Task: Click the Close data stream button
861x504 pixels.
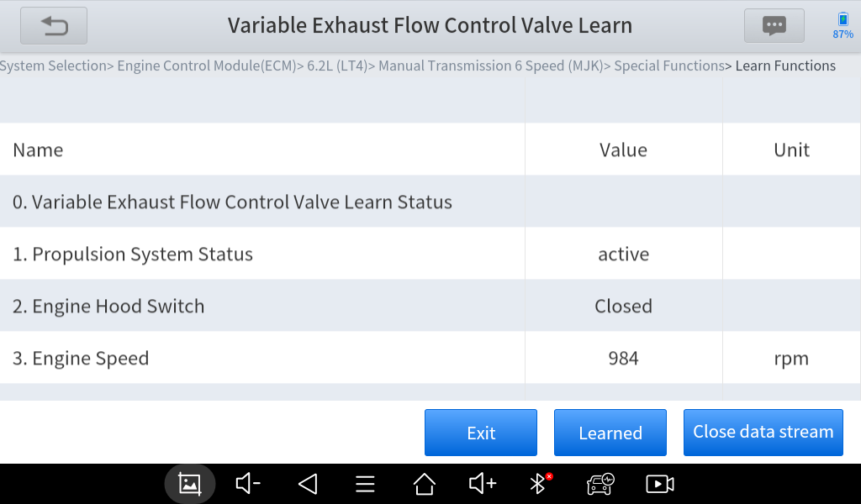Action: pos(763,433)
